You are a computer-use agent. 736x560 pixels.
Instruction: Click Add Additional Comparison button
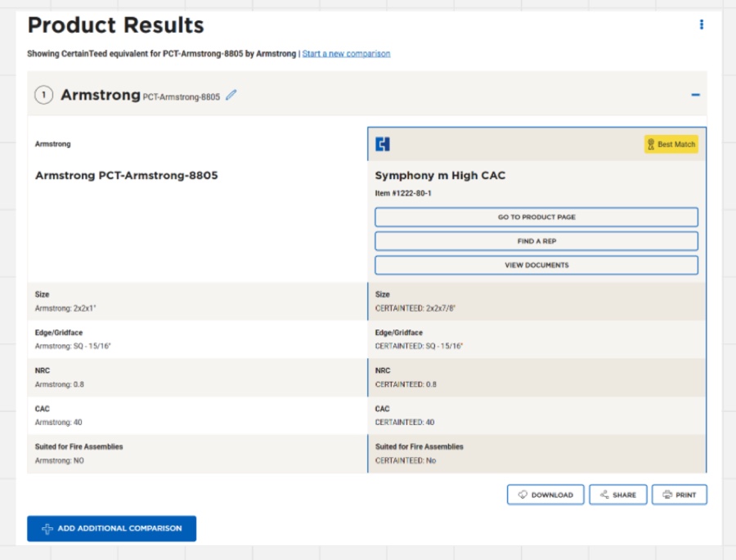pyautogui.click(x=112, y=529)
